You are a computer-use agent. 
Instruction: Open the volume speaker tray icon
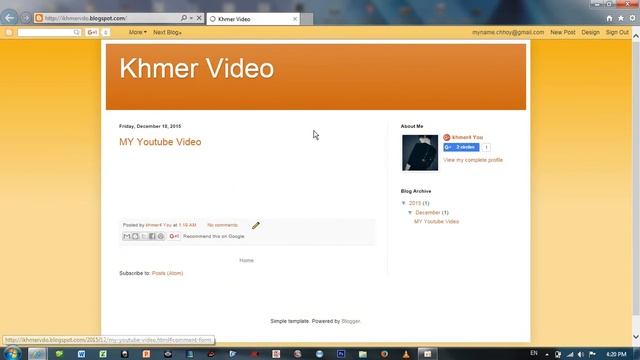pyautogui.click(x=581, y=354)
